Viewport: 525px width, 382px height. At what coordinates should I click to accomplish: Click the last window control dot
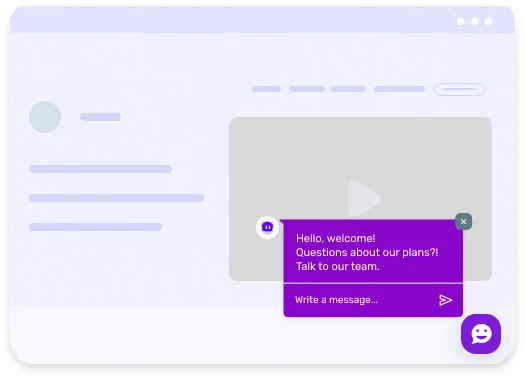[489, 21]
